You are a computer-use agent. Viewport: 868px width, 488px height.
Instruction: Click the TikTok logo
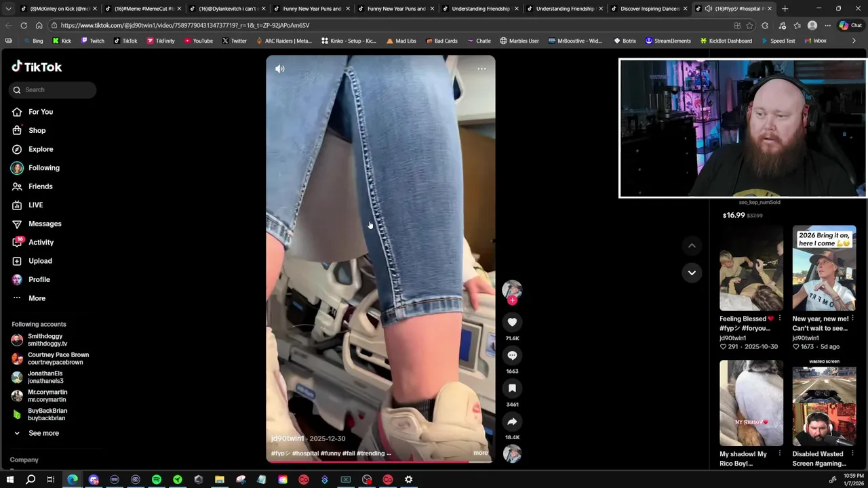point(37,66)
